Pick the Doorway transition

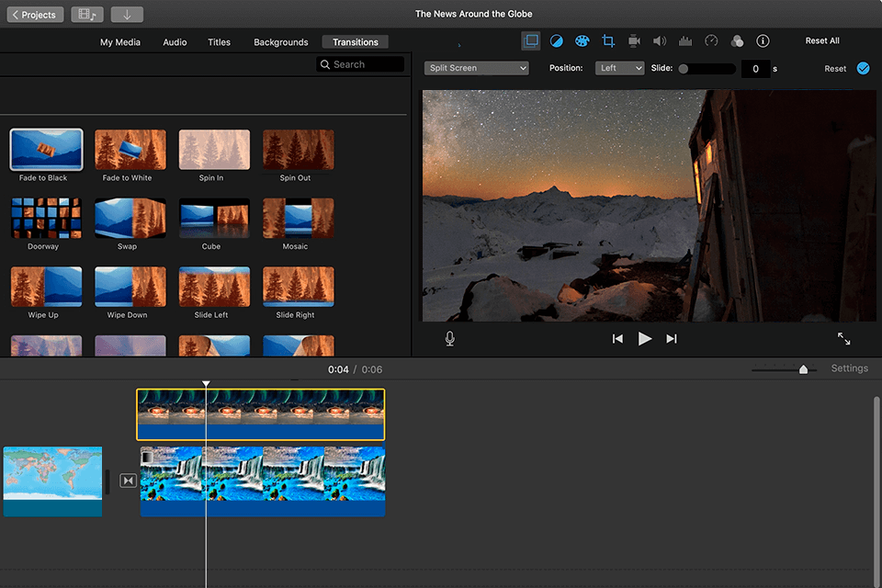46,218
